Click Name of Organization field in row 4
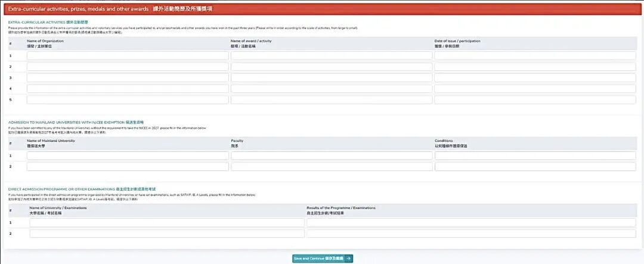Image resolution: width=644 pixels, height=264 pixels. point(128,89)
